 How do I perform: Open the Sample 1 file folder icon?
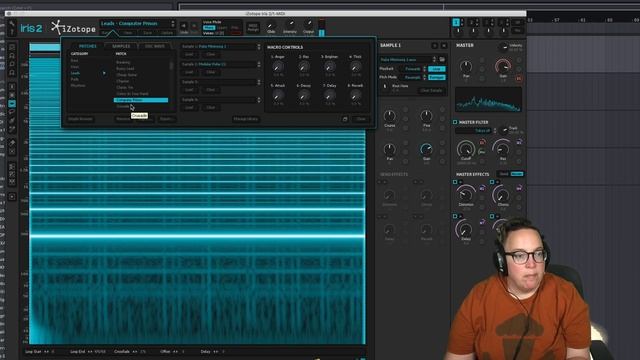tap(442, 60)
